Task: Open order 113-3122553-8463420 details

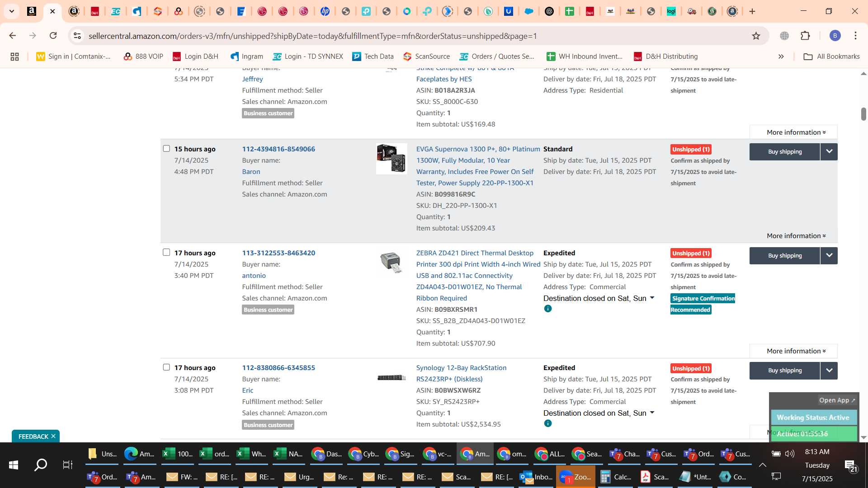Action: (x=278, y=253)
